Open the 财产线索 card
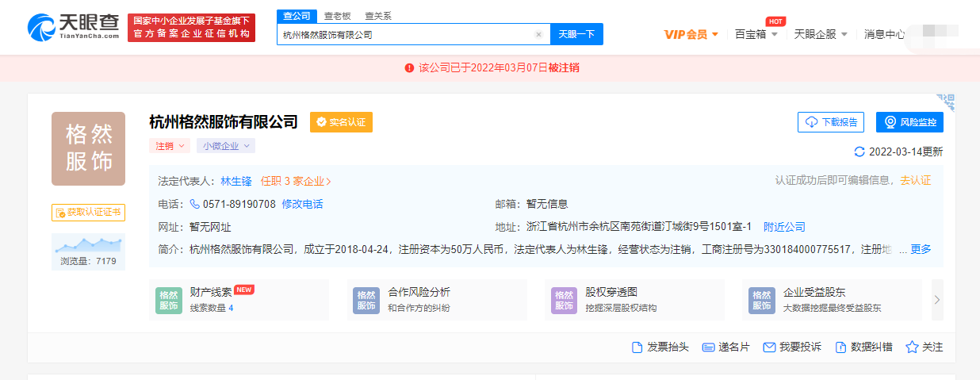 (239, 299)
